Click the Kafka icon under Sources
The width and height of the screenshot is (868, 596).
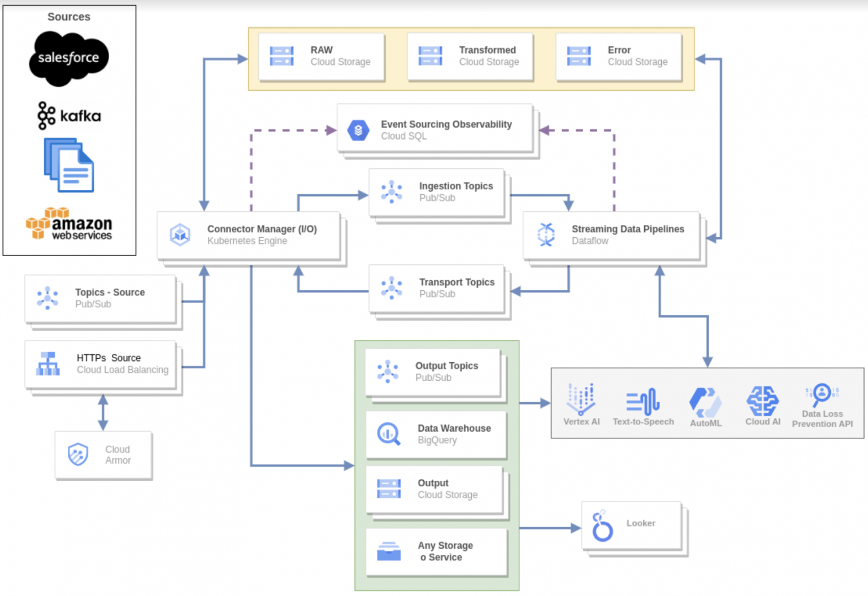pyautogui.click(x=69, y=115)
